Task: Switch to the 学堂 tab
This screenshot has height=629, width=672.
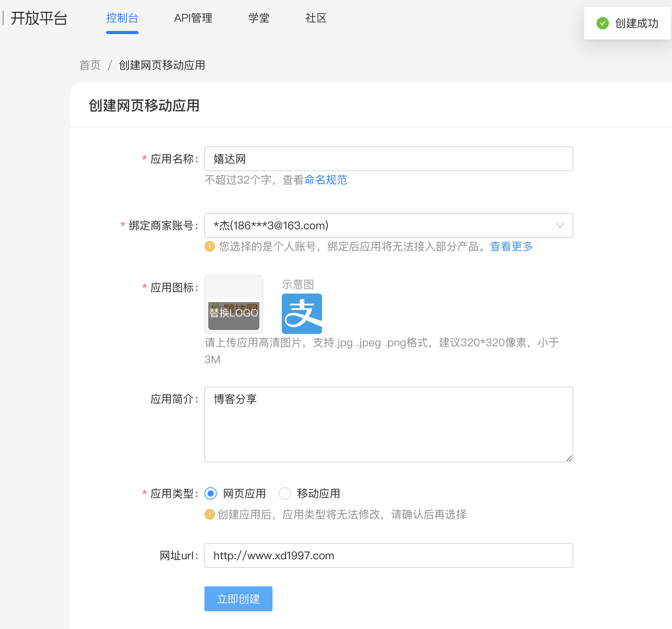Action: [x=259, y=18]
